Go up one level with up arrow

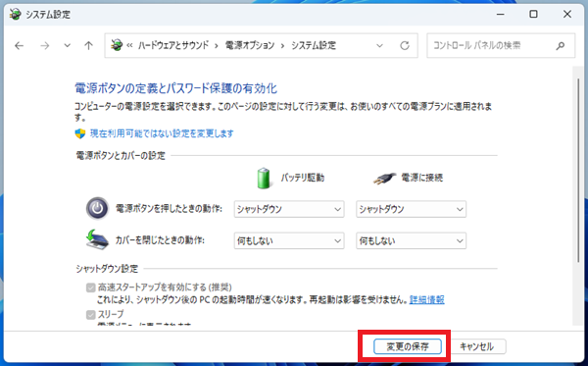tap(88, 46)
